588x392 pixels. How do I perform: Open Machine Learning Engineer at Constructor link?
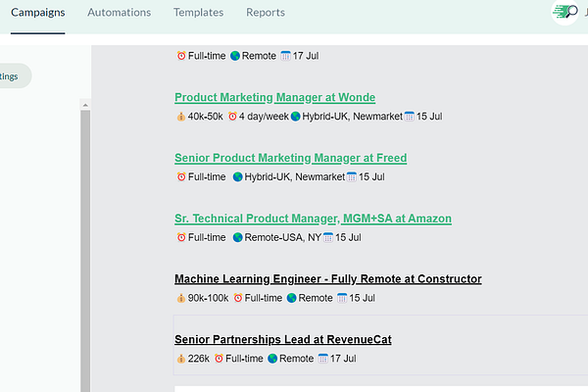click(328, 279)
